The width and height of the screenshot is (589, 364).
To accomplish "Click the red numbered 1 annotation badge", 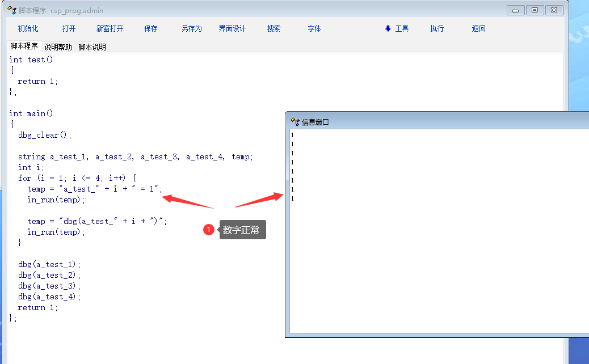I will click(x=209, y=230).
